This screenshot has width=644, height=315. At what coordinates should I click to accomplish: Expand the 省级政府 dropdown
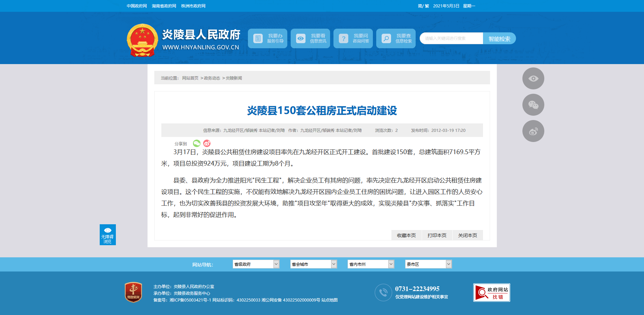[256, 264]
